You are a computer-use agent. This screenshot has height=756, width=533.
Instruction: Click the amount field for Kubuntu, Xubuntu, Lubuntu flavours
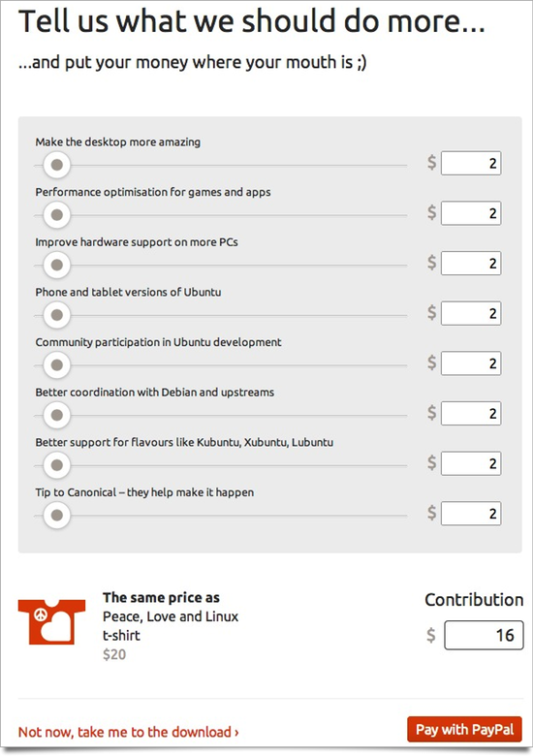pyautogui.click(x=471, y=464)
